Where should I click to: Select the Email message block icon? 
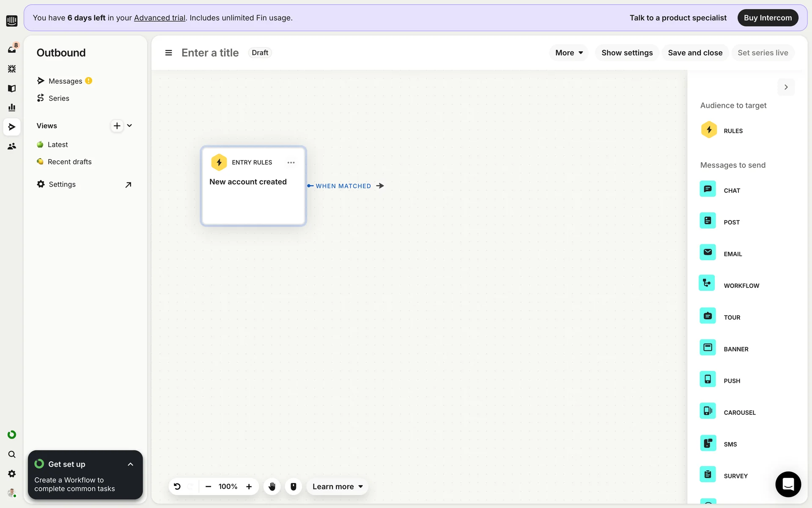(x=708, y=253)
